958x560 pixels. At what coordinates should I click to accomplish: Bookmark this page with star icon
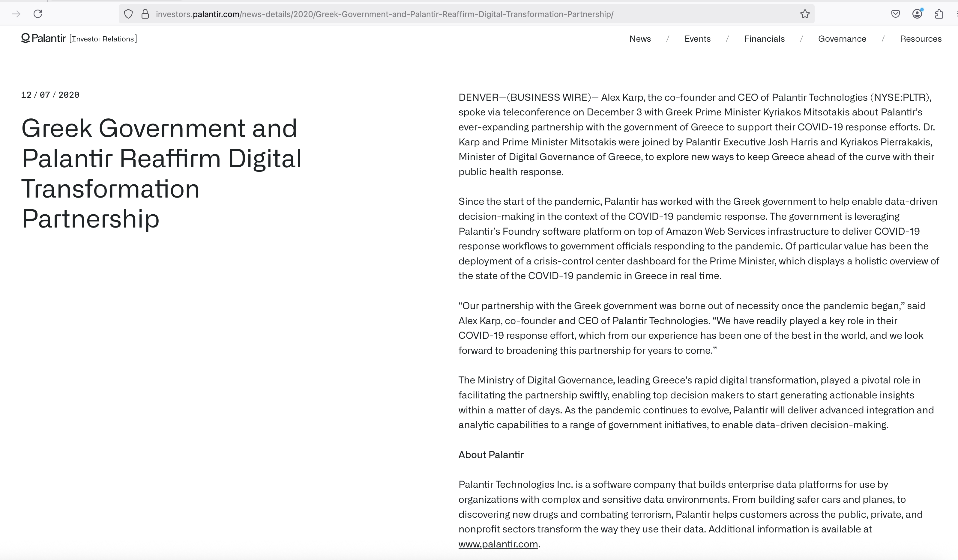tap(804, 14)
